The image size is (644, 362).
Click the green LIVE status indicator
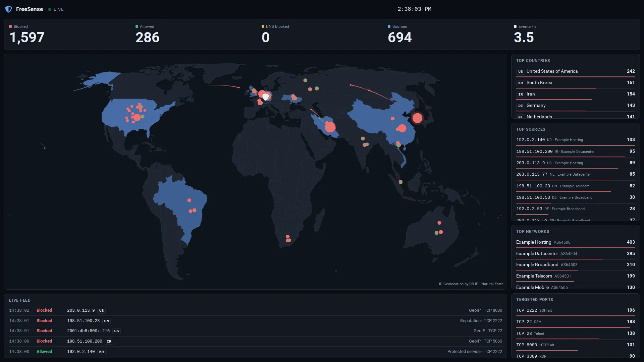(x=56, y=9)
